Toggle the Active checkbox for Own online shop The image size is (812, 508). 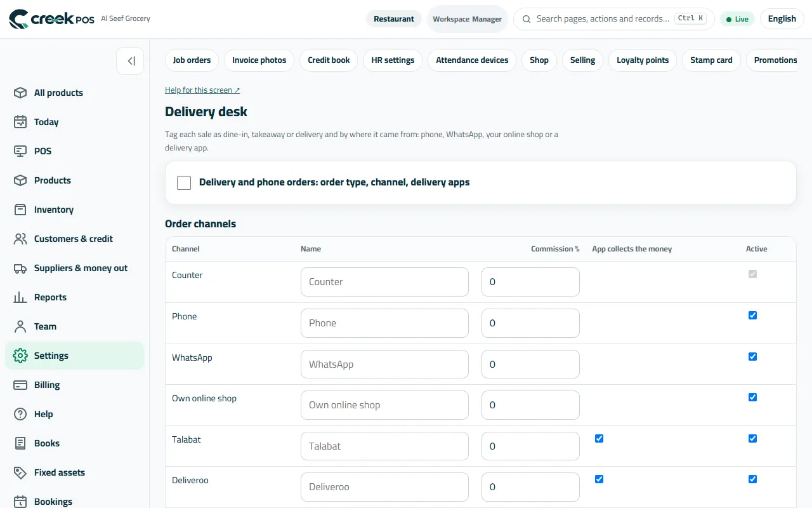(752, 398)
